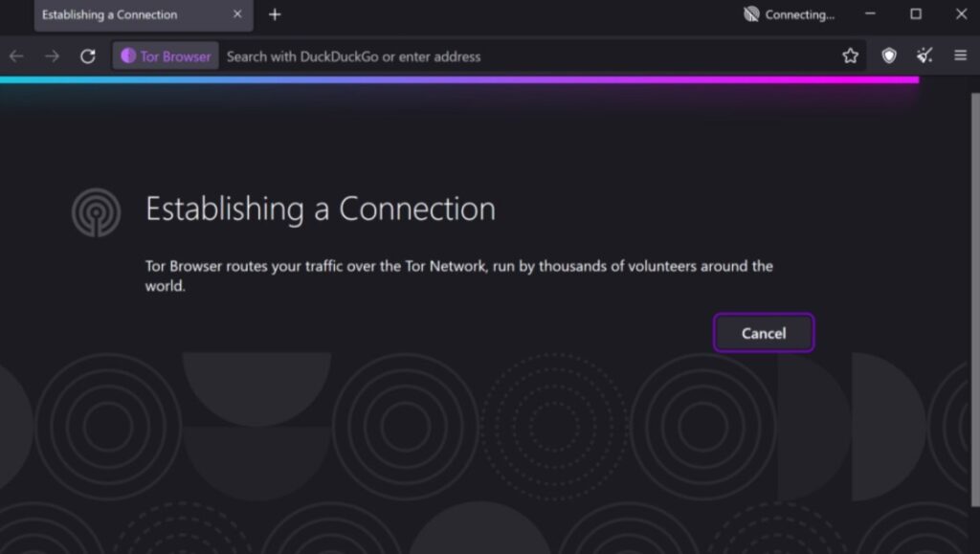Reload the current page

coord(87,56)
